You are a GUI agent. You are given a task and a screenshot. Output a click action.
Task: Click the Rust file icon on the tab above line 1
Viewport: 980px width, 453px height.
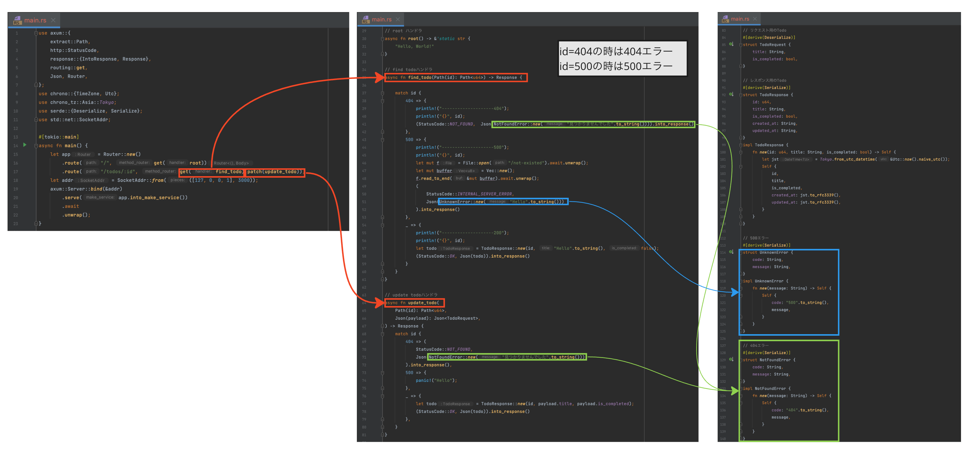[17, 20]
